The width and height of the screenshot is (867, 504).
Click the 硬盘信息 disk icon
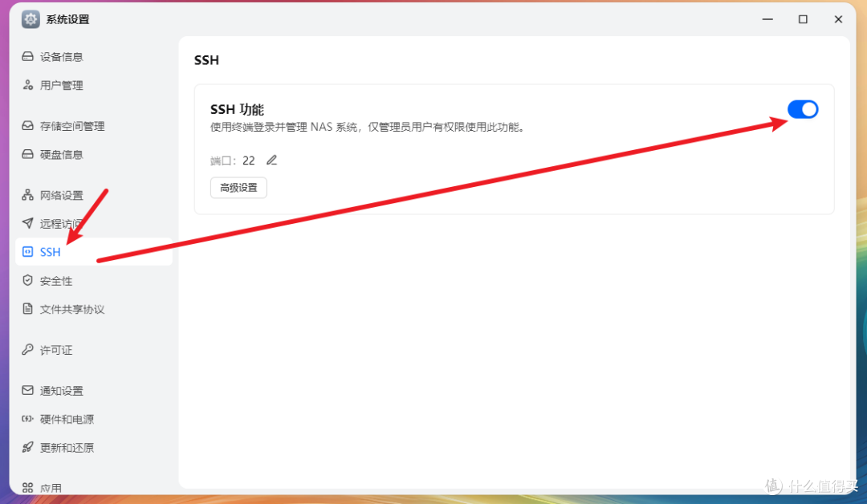(27, 154)
